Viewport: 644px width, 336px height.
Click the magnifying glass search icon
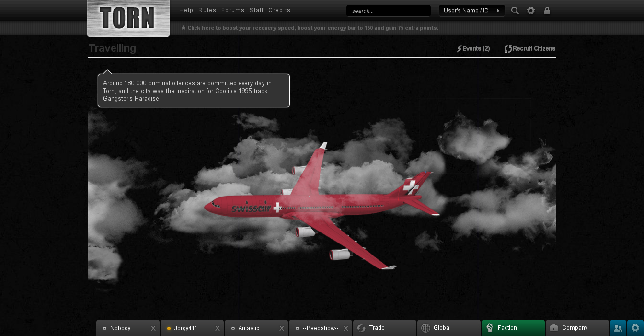[x=515, y=11]
